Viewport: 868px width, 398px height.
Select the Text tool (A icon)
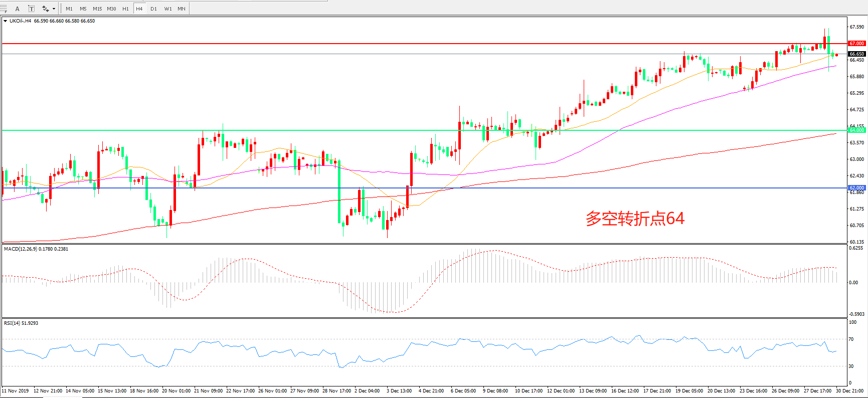pyautogui.click(x=18, y=9)
